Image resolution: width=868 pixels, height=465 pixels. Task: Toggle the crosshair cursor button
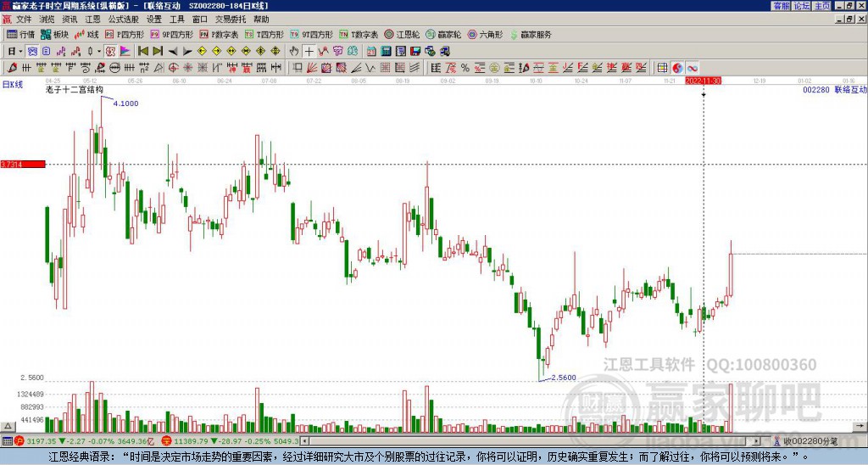click(x=309, y=51)
